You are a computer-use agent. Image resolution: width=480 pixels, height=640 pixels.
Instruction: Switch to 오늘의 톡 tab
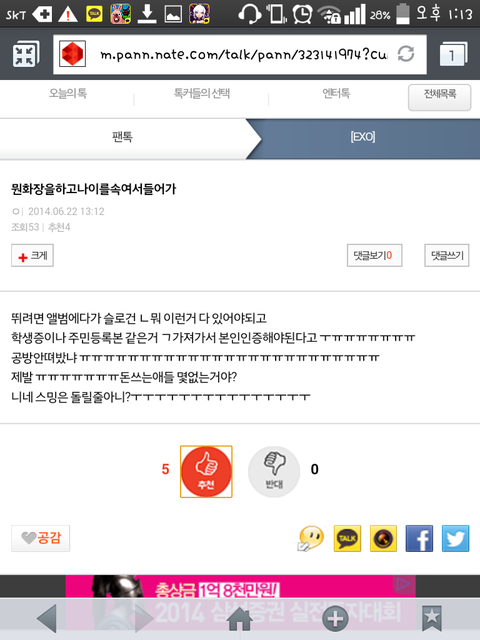(68, 93)
